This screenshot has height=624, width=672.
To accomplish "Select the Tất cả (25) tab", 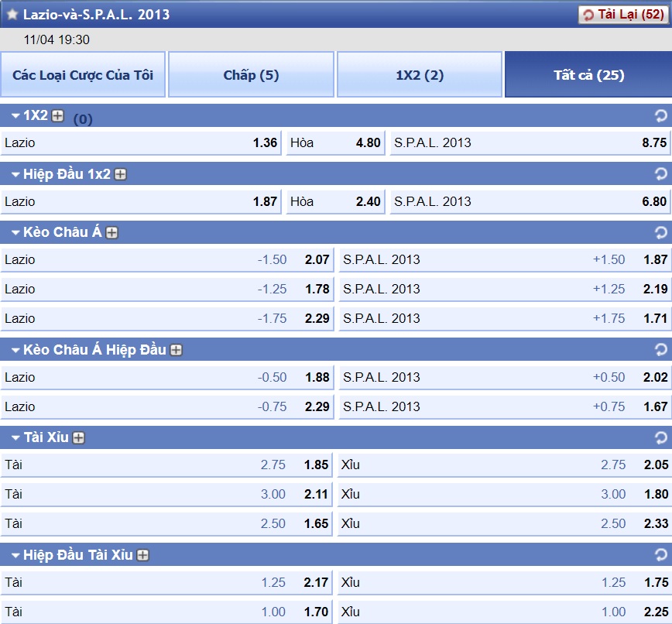I will (x=588, y=75).
